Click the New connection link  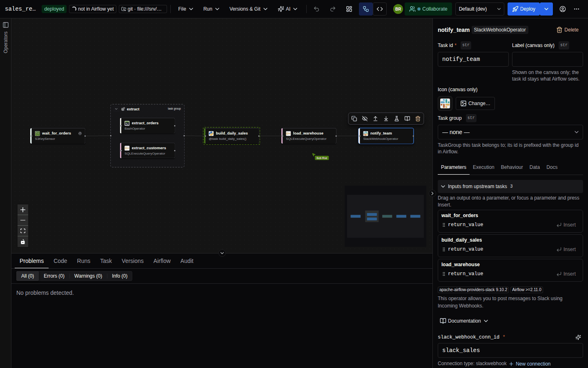(530, 364)
